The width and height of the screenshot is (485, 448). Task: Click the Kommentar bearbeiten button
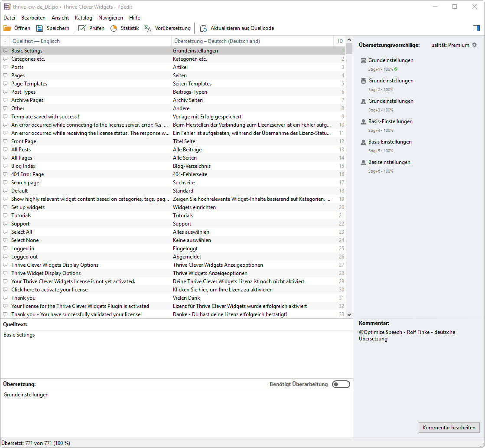click(x=449, y=427)
